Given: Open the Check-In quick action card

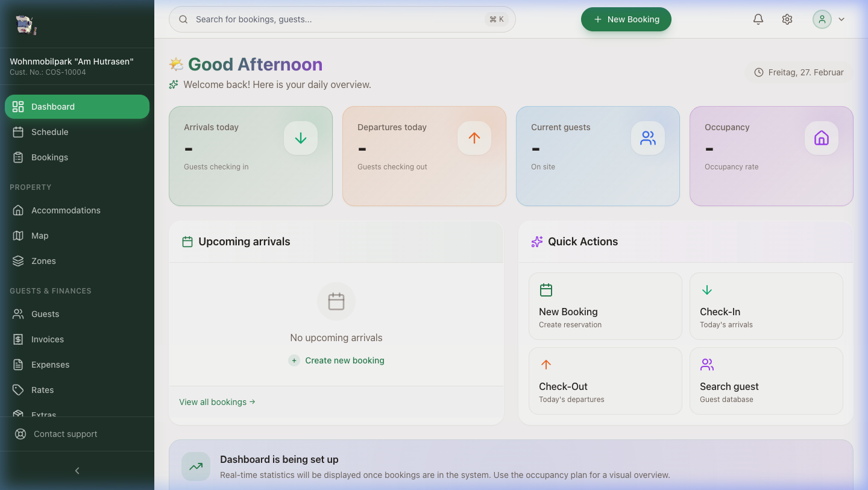Looking at the screenshot, I should pyautogui.click(x=766, y=306).
